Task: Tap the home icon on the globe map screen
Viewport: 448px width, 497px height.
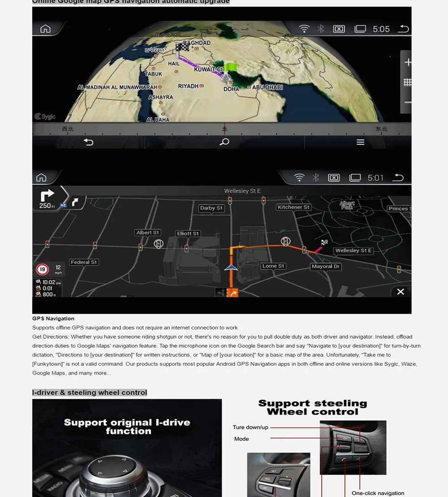Action: pos(45,29)
